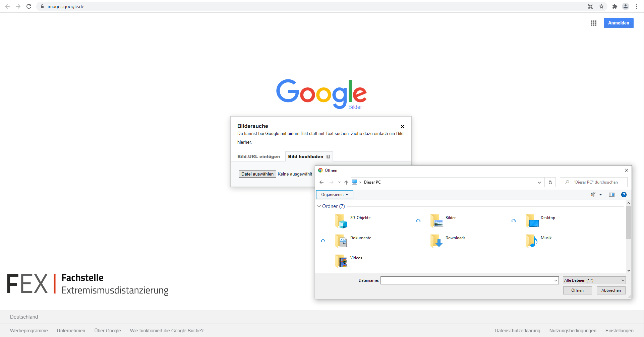Toggle the preview pane icon
This screenshot has height=337, width=644.
tap(611, 195)
